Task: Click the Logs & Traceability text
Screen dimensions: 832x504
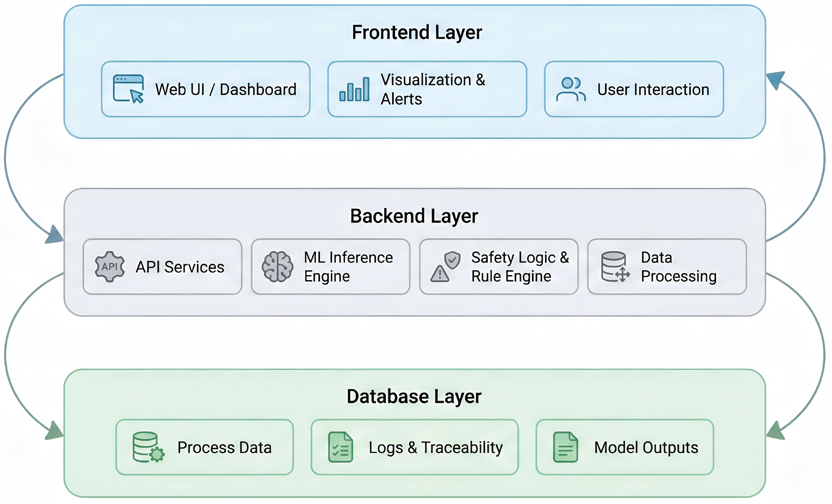Action: (x=436, y=448)
